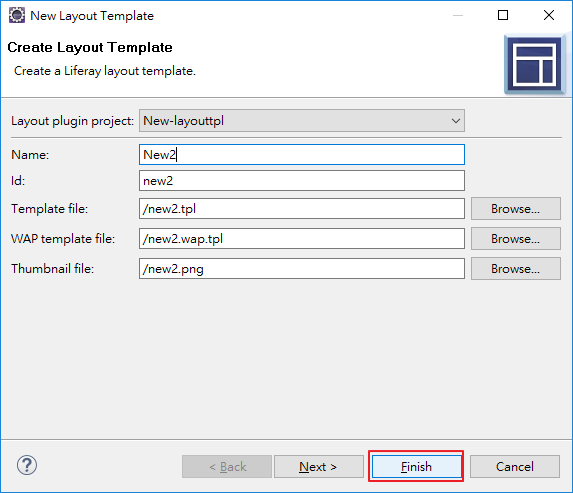This screenshot has height=493, width=573.
Task: Maximize the New Layout Template window
Action: coord(503,15)
